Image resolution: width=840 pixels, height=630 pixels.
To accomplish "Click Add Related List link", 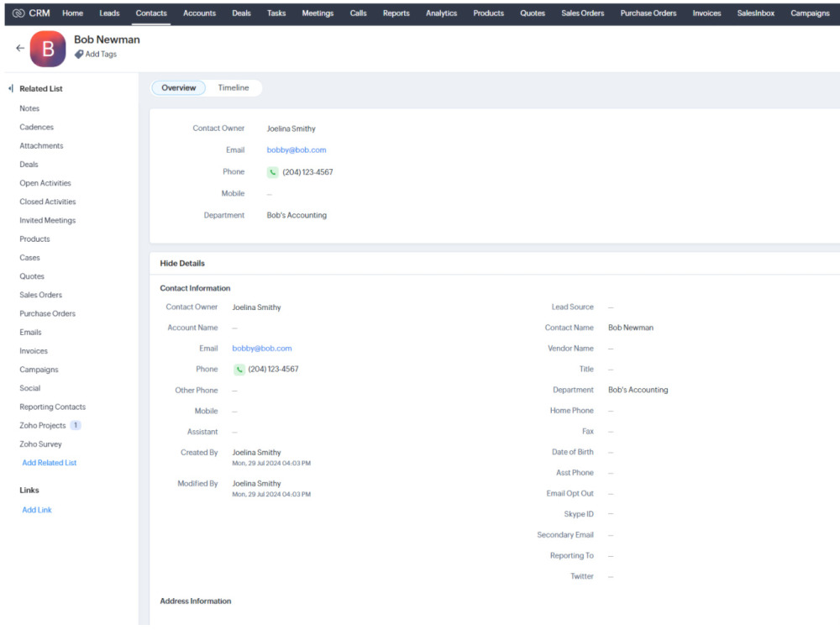I will click(x=50, y=463).
